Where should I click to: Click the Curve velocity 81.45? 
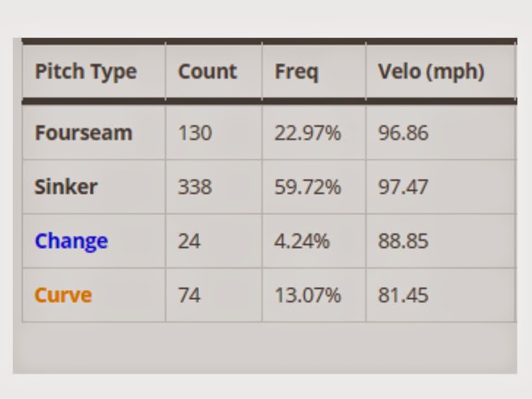[x=403, y=295]
